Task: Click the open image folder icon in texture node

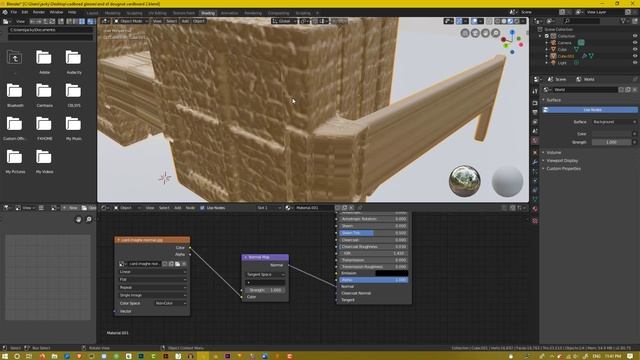Action: tap(178, 264)
